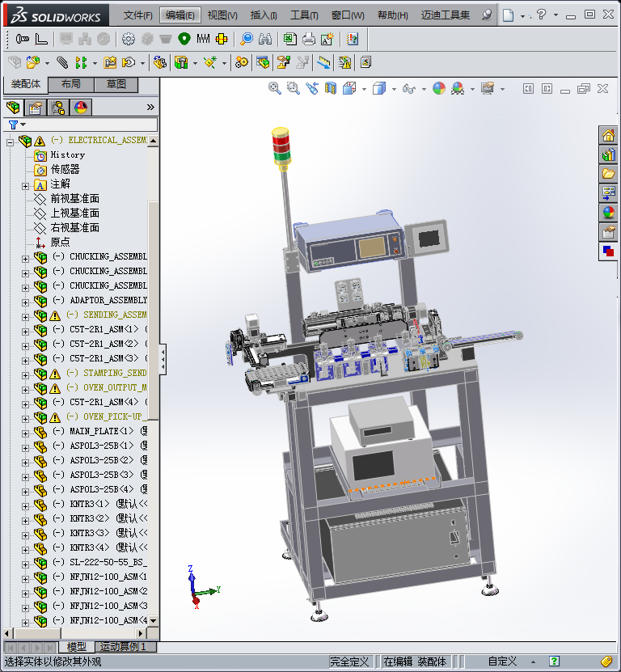Open the Design Library task pane tab
The width and height of the screenshot is (621, 672).
coord(609,154)
